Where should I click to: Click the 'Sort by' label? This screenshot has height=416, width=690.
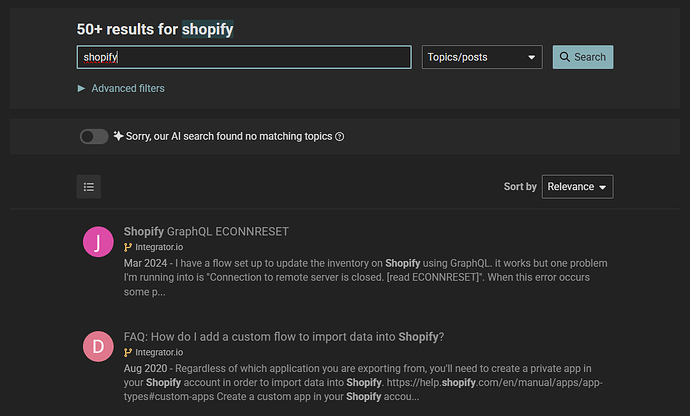click(520, 187)
